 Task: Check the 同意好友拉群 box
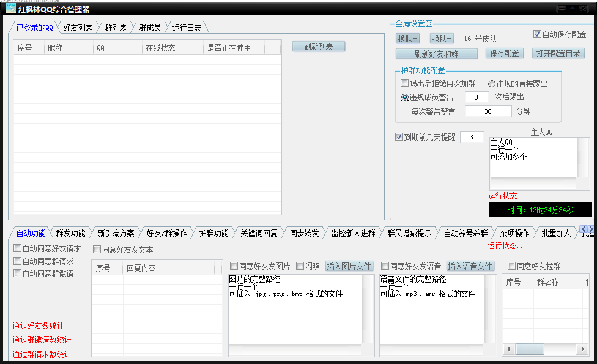pos(512,266)
